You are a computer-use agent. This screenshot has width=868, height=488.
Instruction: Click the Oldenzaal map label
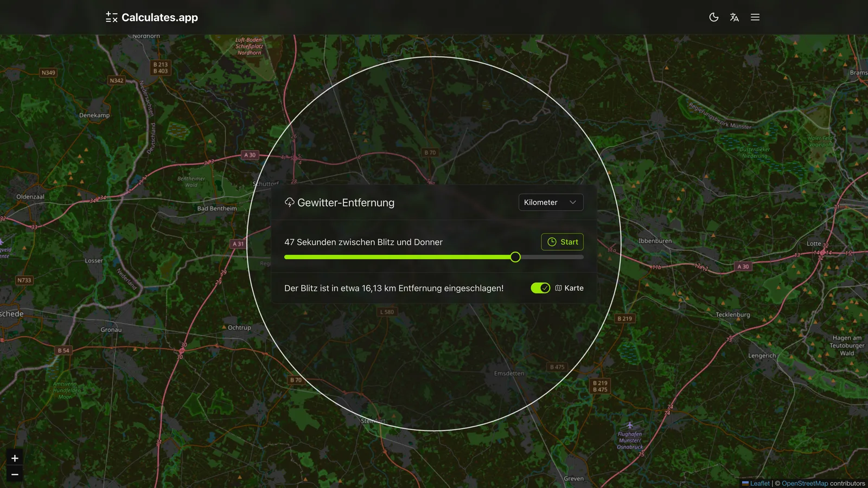click(x=30, y=197)
